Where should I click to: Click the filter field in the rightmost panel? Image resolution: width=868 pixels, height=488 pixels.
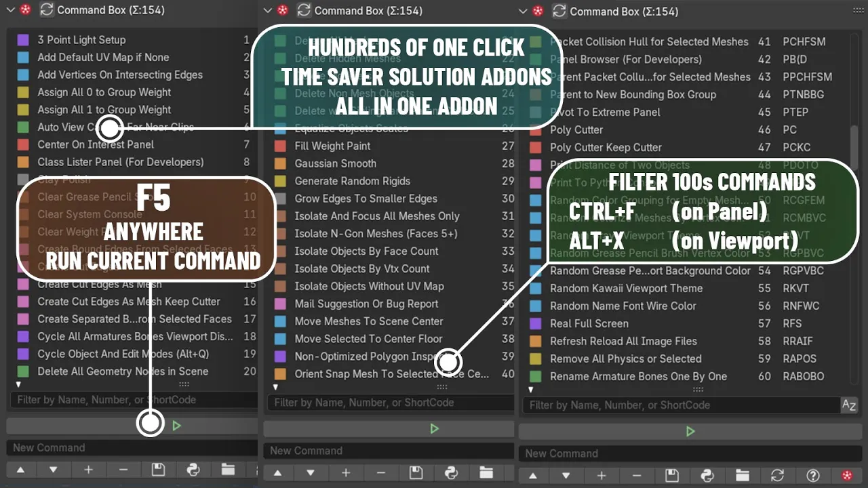pyautogui.click(x=678, y=405)
